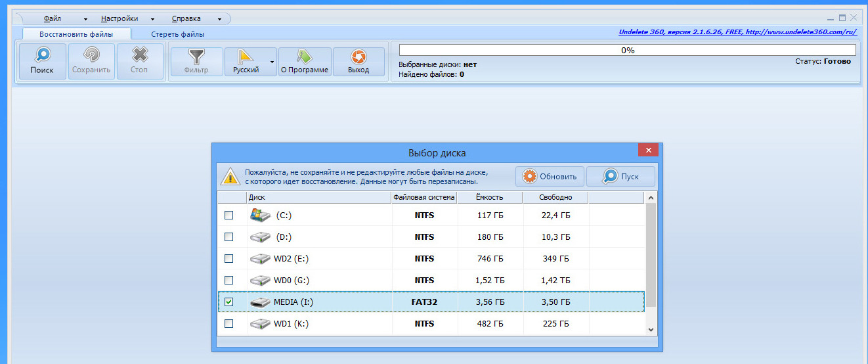Image resolution: width=868 pixels, height=364 pixels.
Task: Click the scan progress bar showing 0%
Action: click(x=627, y=50)
